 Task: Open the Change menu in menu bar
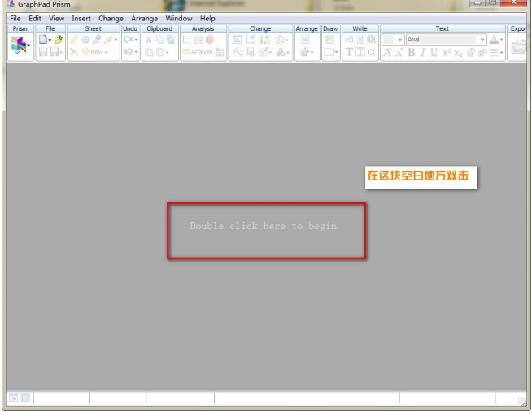(x=111, y=19)
